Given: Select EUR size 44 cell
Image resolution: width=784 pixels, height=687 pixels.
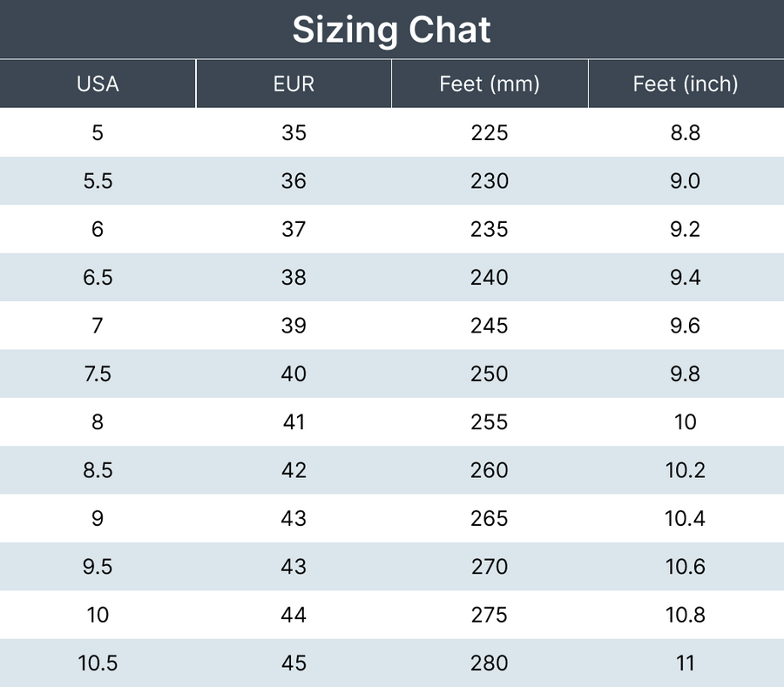Looking at the screenshot, I should pos(294,615).
